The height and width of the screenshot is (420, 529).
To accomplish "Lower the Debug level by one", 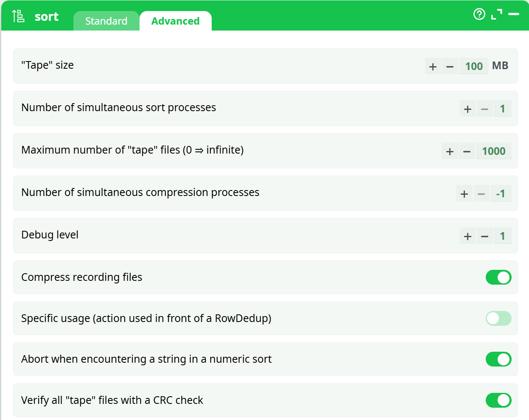I will click(x=484, y=236).
